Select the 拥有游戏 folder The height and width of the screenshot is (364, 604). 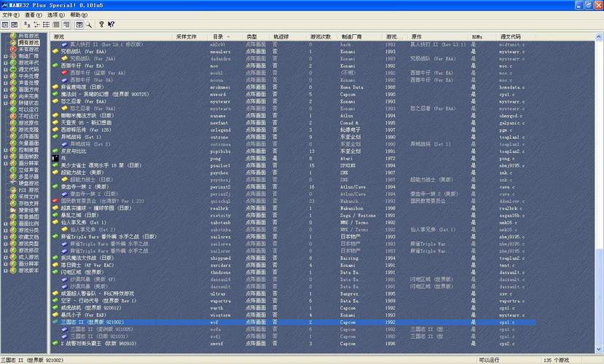point(28,43)
